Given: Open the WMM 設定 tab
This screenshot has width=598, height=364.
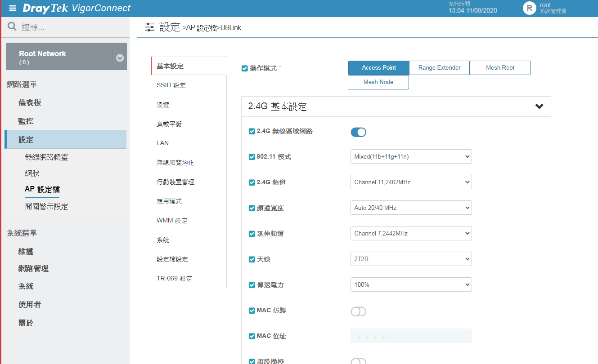Looking at the screenshot, I should pos(172,221).
